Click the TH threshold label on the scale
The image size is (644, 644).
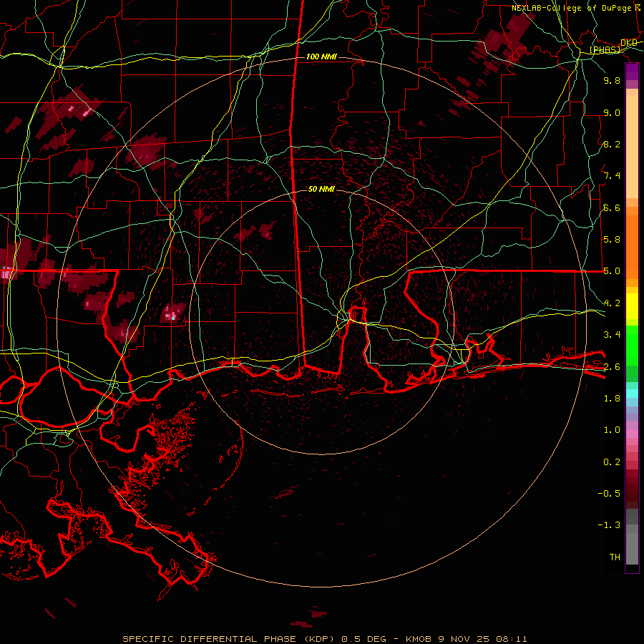click(615, 557)
